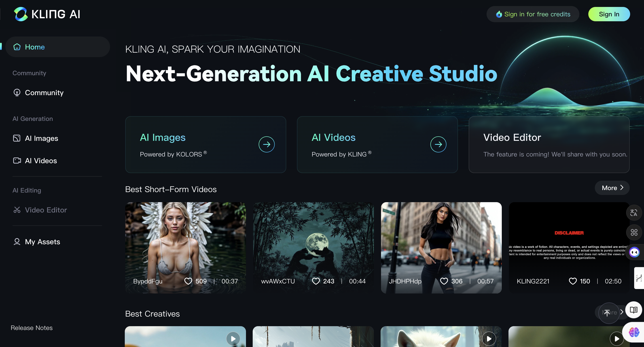644x347 pixels.
Task: Play the first Best Creatives video
Action: click(233, 339)
